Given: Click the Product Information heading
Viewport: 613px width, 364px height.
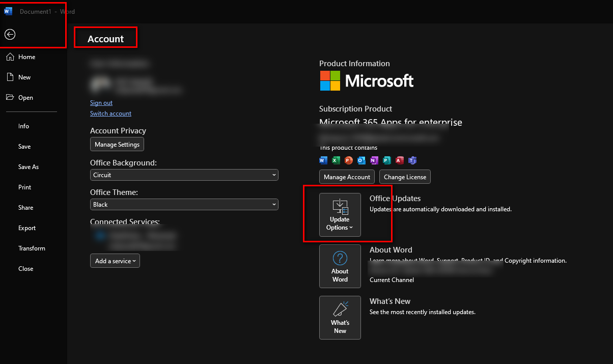Looking at the screenshot, I should (x=354, y=64).
